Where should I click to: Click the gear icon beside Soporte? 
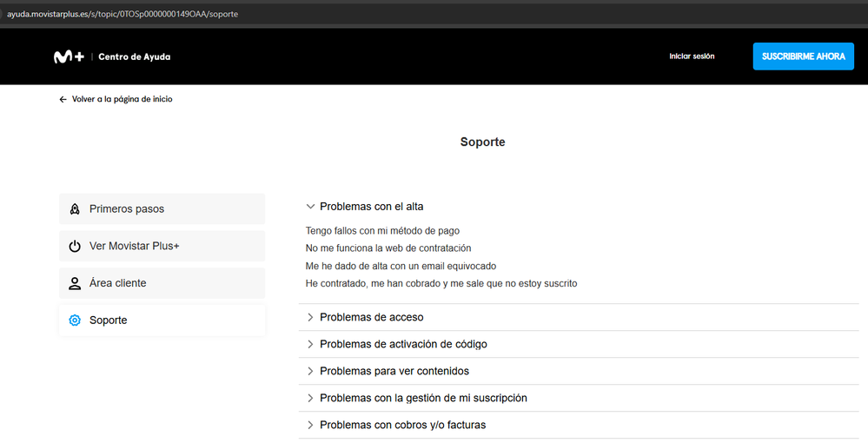coord(75,321)
